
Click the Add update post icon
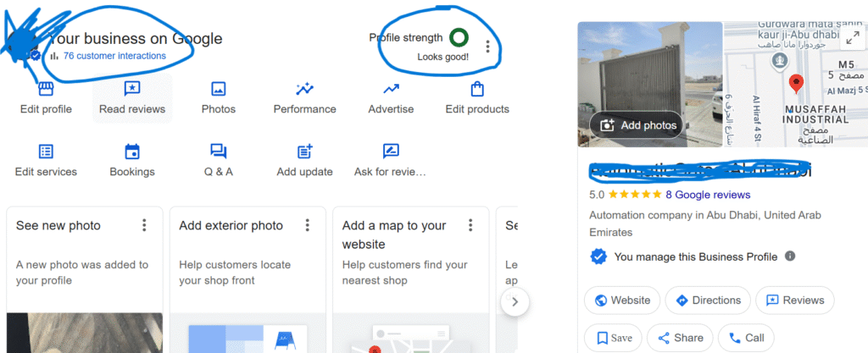point(304,152)
